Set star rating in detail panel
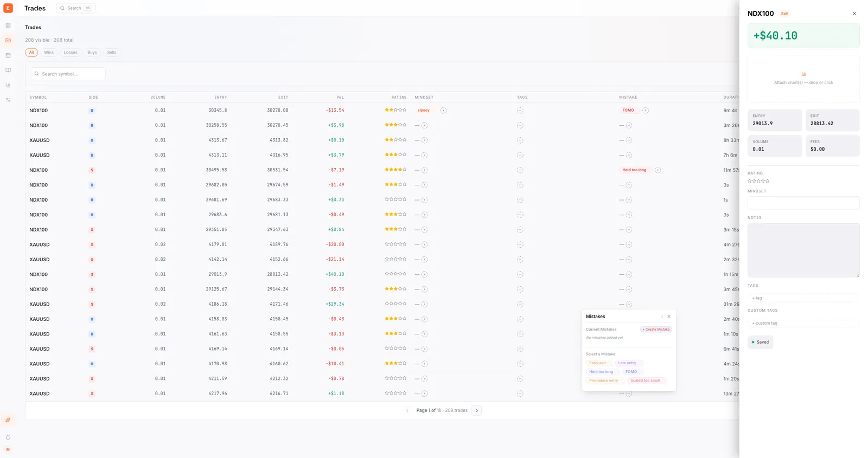868x458 pixels. click(x=758, y=181)
